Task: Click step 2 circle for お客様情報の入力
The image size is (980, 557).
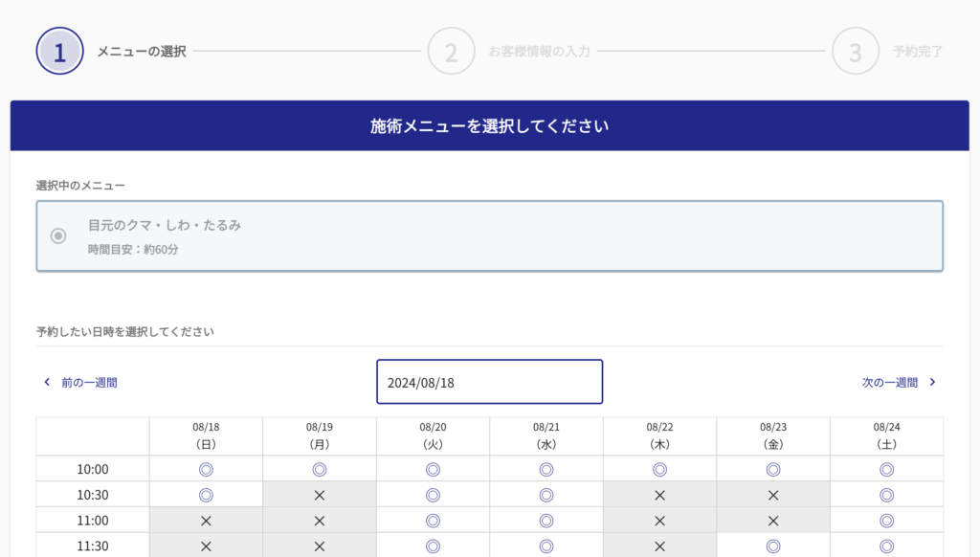Action: [x=451, y=52]
